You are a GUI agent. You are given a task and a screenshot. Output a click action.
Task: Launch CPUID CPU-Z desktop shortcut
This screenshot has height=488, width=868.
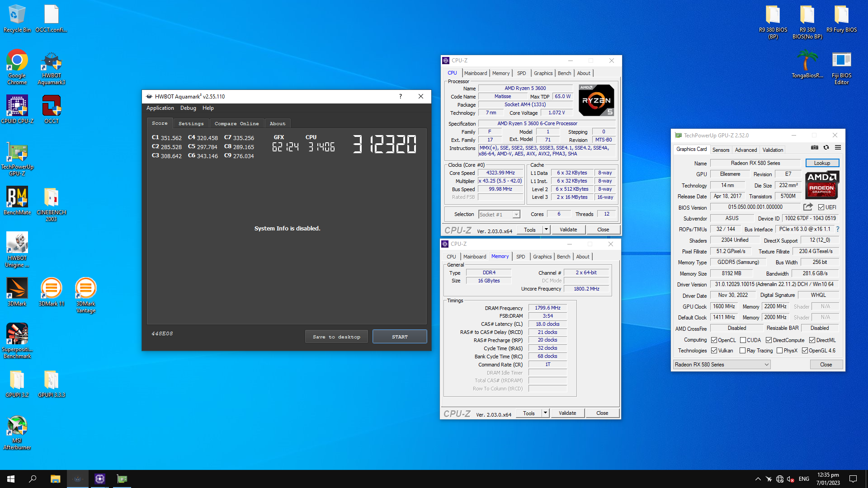click(x=17, y=109)
